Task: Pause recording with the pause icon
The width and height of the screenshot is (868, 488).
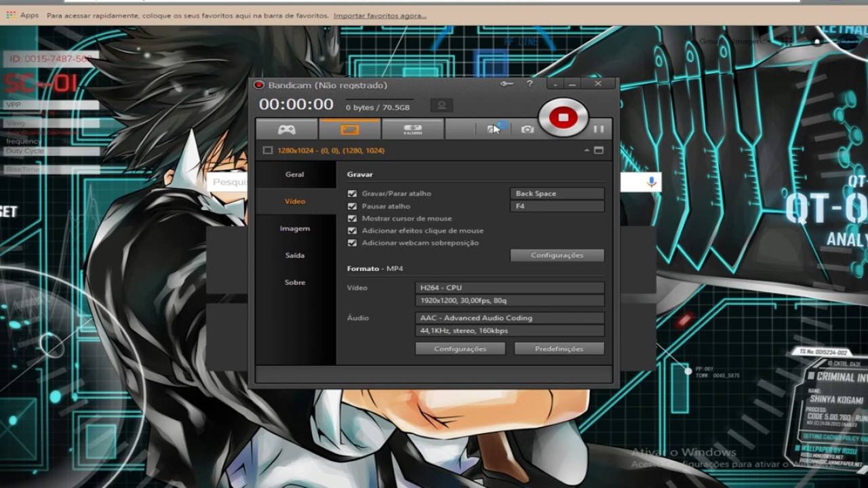Action: 598,129
